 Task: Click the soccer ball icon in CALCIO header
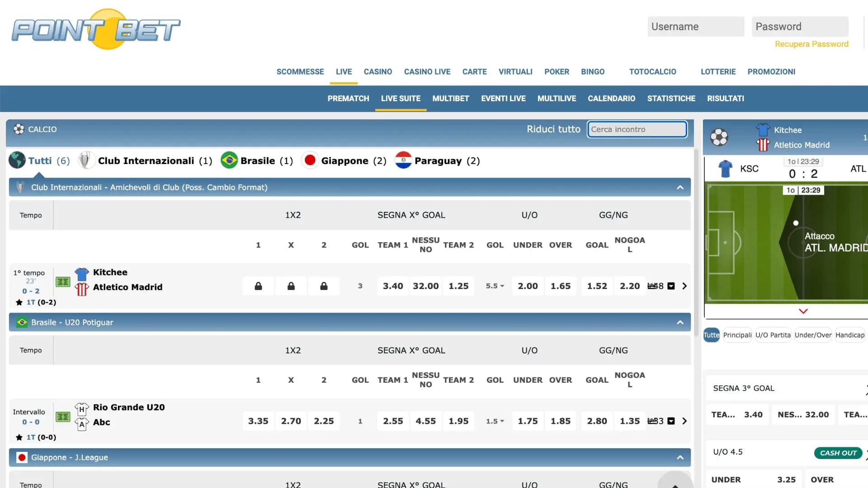18,129
